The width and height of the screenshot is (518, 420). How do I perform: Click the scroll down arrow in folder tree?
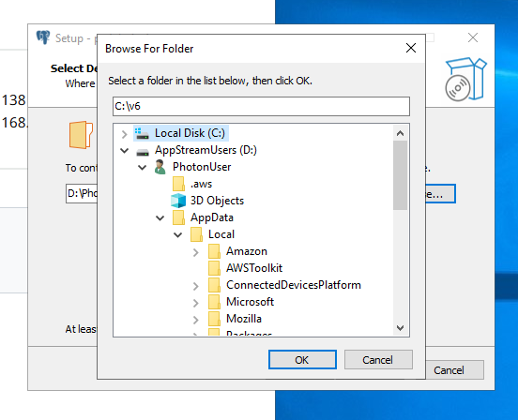click(400, 328)
